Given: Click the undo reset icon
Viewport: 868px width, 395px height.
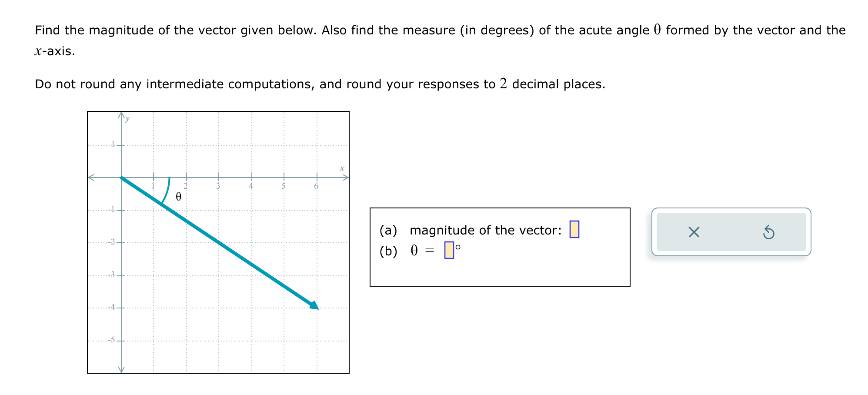Looking at the screenshot, I should (770, 232).
